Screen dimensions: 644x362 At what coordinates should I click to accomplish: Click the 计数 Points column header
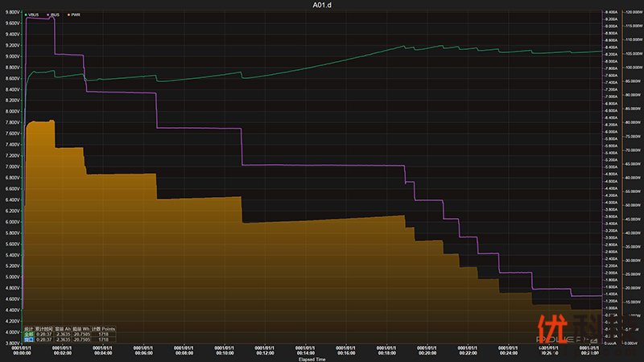click(x=103, y=328)
